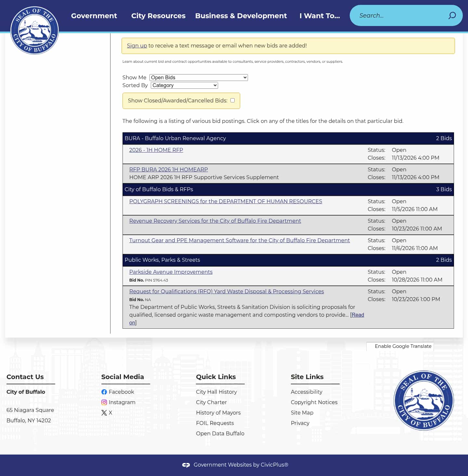Viewport: 468px width, 476px height.
Task: Open Parkside Avenue Improvements bid
Action: [171, 272]
